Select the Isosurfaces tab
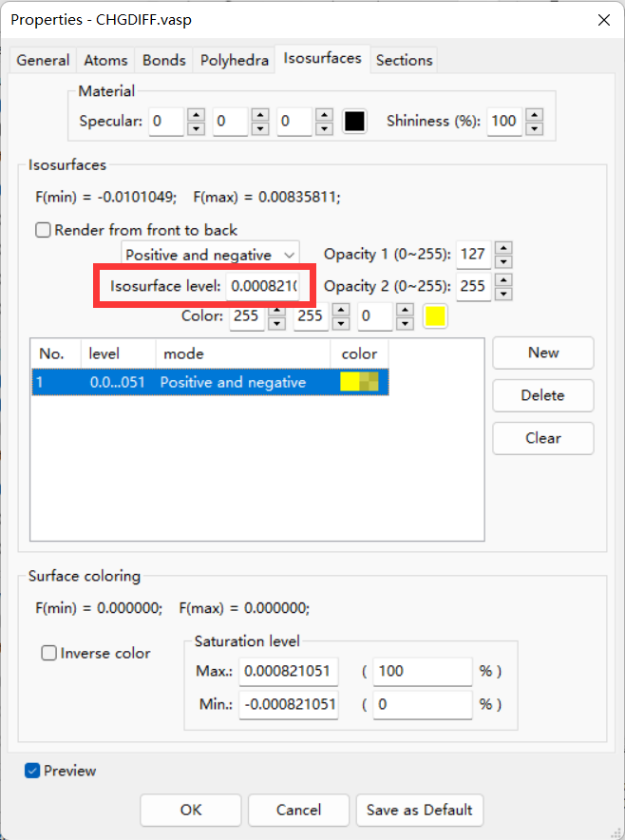625x840 pixels. (x=322, y=58)
